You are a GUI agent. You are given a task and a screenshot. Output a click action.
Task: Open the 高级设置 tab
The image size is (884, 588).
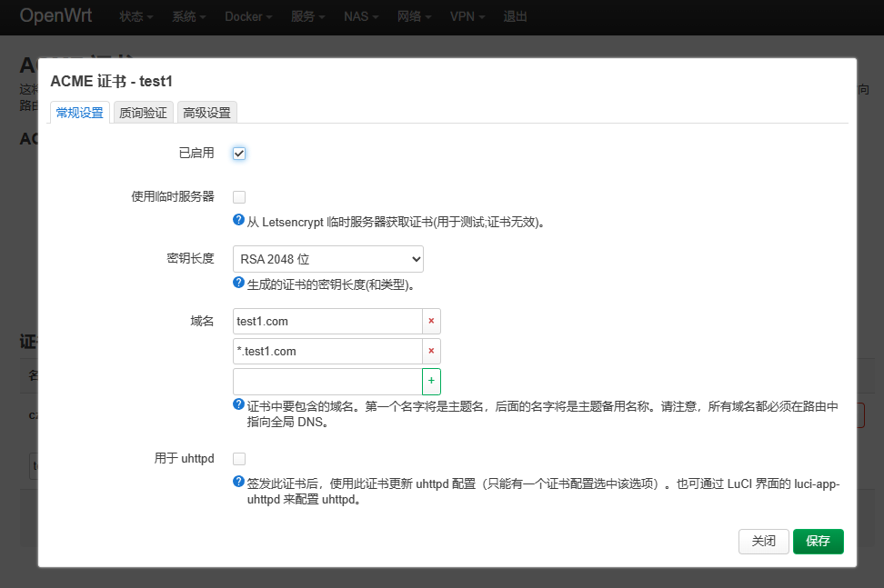(x=206, y=113)
